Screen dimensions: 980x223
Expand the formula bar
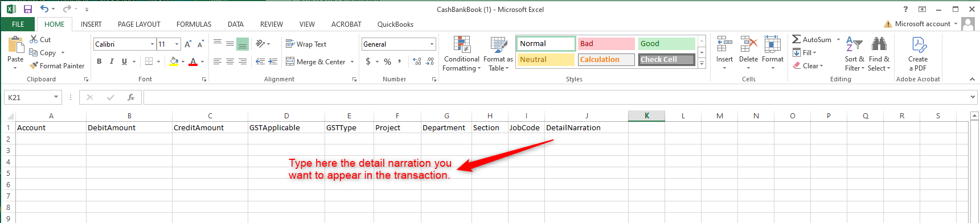coord(972,97)
